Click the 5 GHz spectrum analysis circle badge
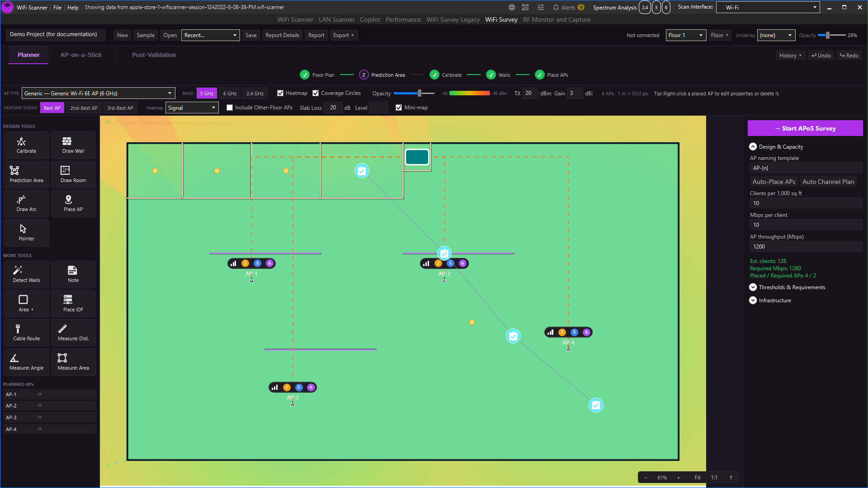The image size is (868, 488). (656, 7)
